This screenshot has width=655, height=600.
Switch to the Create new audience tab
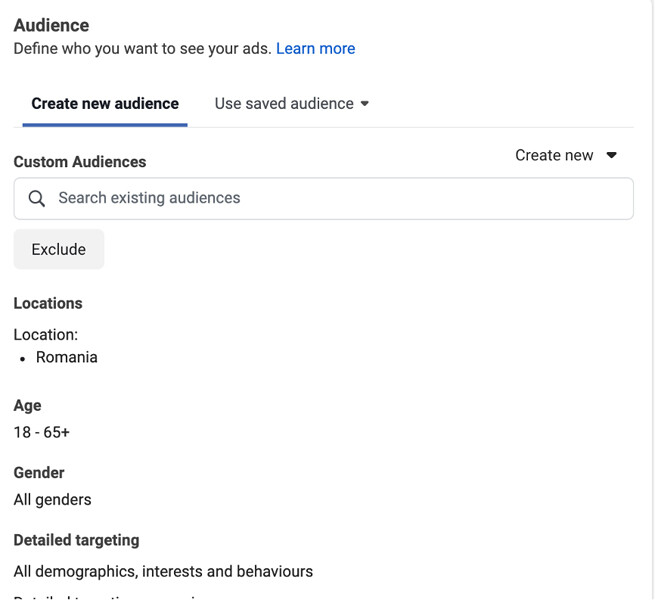click(x=105, y=104)
